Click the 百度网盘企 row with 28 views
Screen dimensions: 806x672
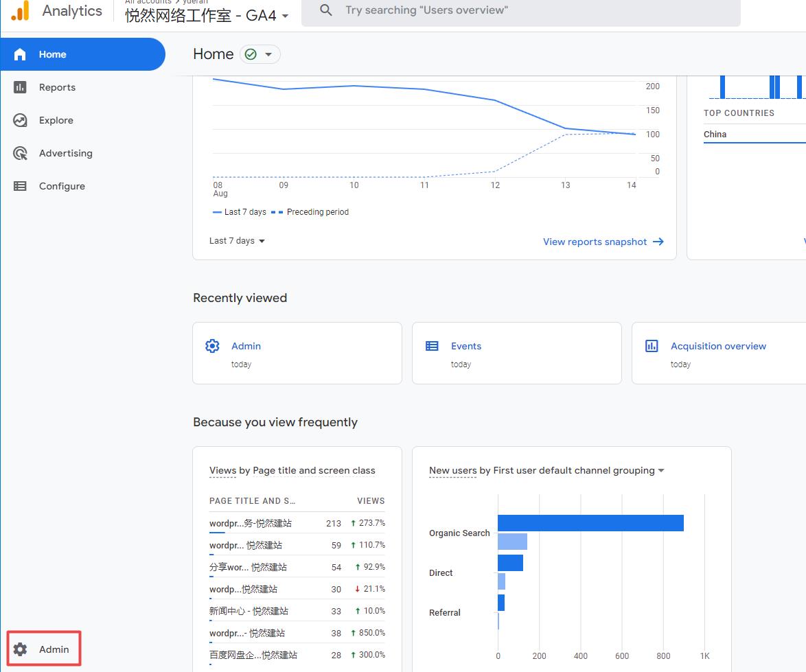pyautogui.click(x=297, y=655)
